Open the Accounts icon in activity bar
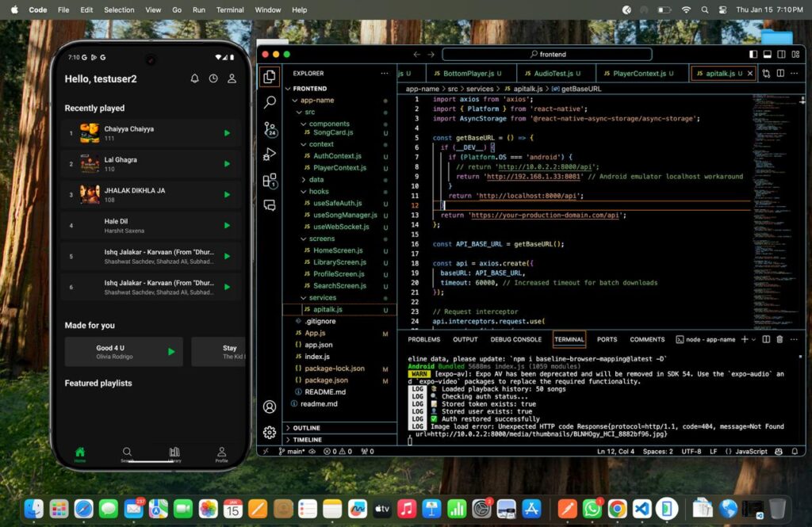The image size is (812, 527). tap(270, 407)
